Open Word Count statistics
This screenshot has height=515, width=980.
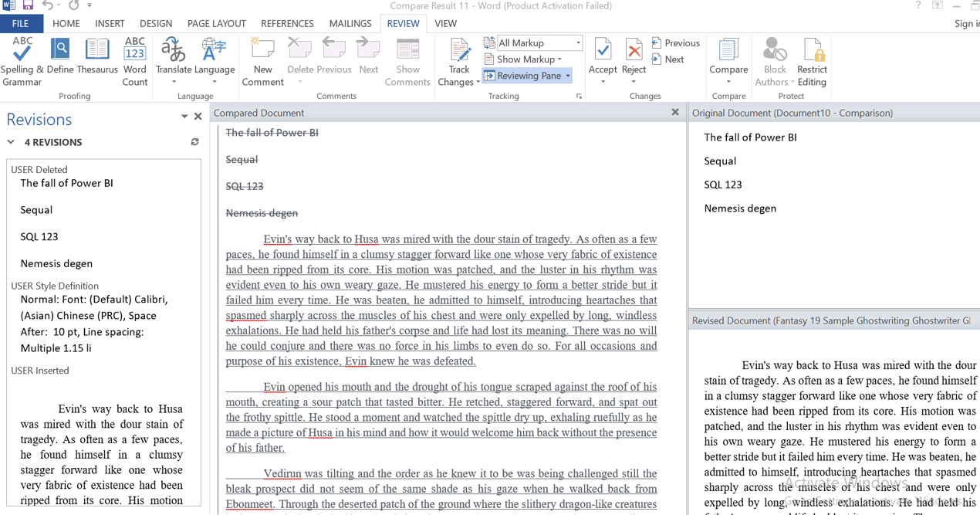point(135,62)
